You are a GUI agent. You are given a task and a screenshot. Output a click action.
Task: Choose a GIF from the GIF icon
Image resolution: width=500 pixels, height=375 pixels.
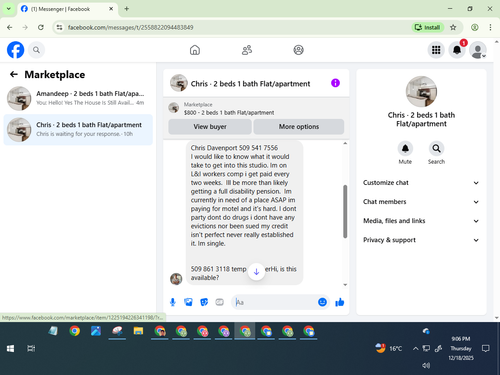(219, 302)
